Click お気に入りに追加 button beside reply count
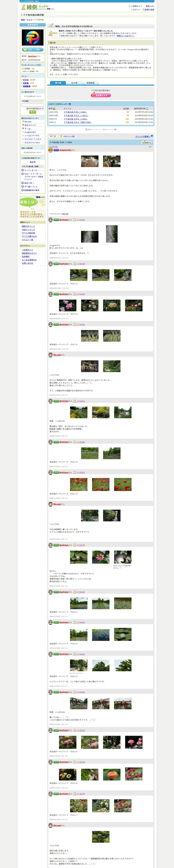Viewport: 174px width, 868px height. pyautogui.click(x=67, y=136)
